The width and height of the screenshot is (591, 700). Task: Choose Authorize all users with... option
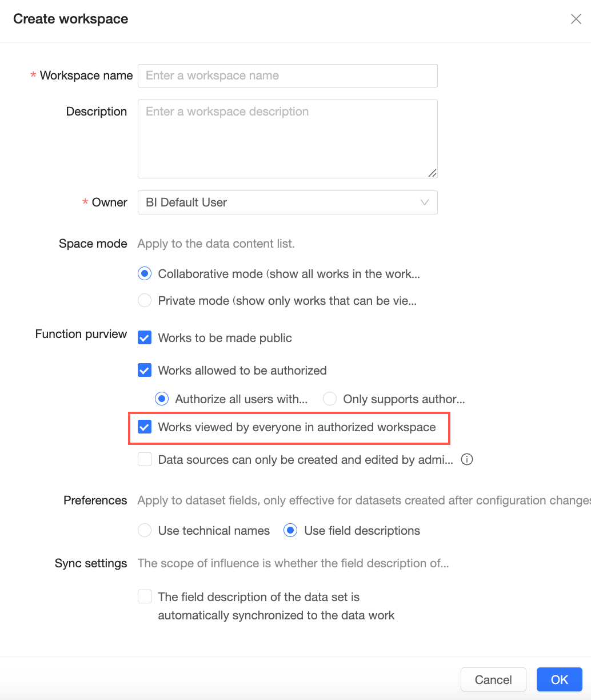(162, 399)
